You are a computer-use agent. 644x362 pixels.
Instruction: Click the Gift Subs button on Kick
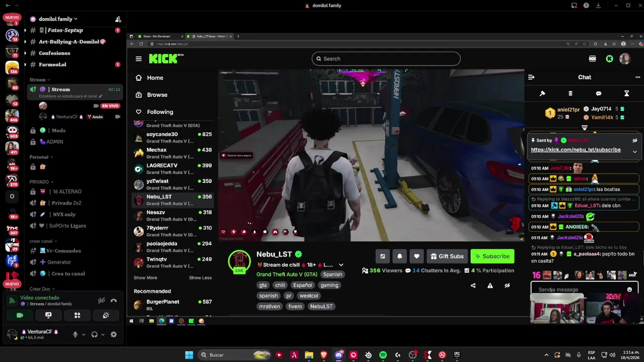(447, 256)
